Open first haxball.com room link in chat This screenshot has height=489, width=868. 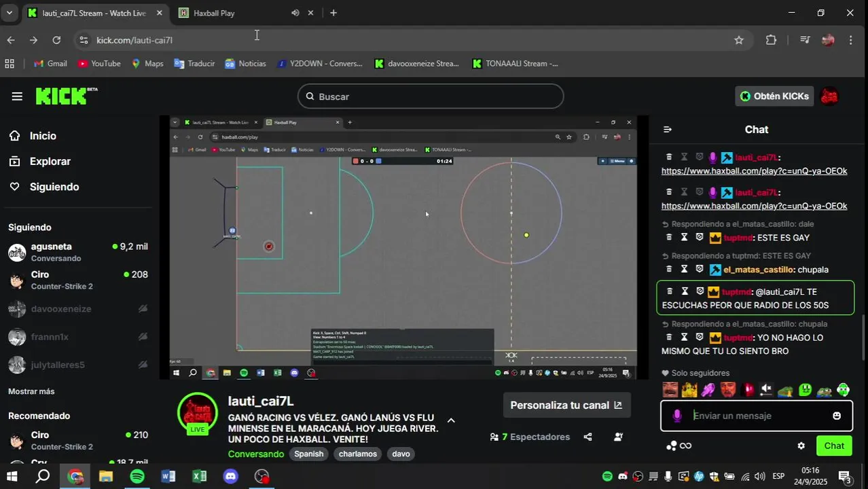click(754, 171)
